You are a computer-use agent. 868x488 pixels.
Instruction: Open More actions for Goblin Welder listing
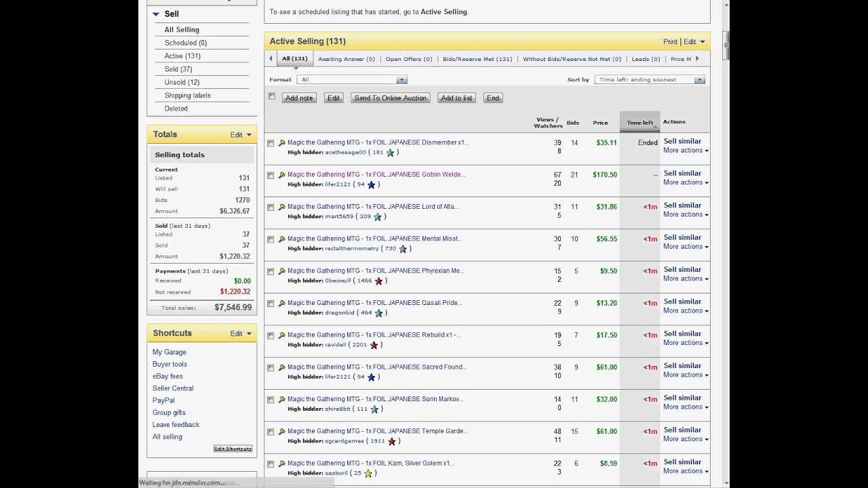[686, 182]
